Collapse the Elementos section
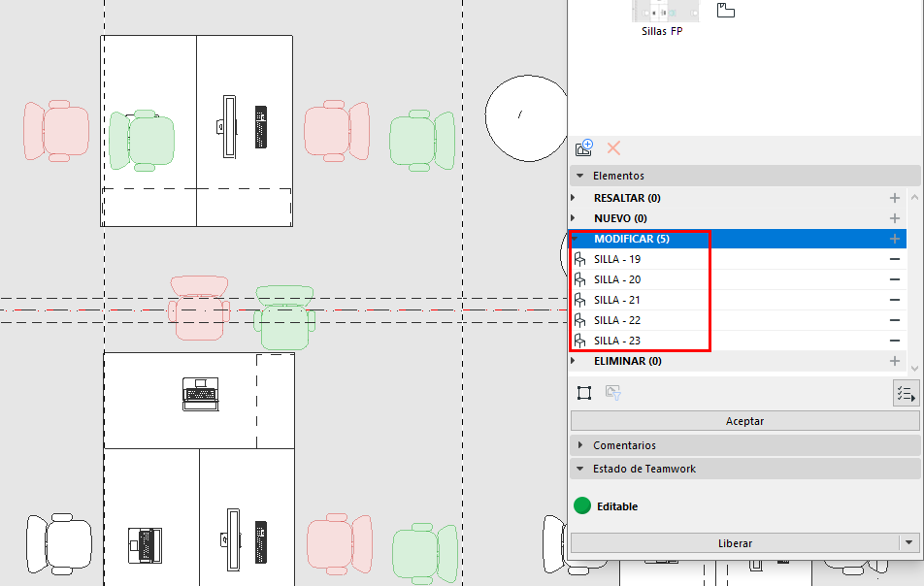 point(579,176)
